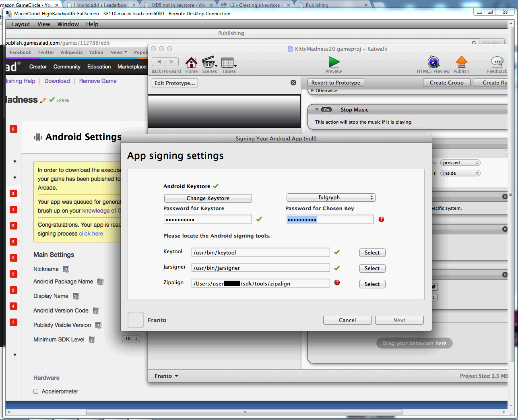Image resolution: width=518 pixels, height=420 pixels.
Task: Click Select button for Keytool path
Action: [372, 253]
